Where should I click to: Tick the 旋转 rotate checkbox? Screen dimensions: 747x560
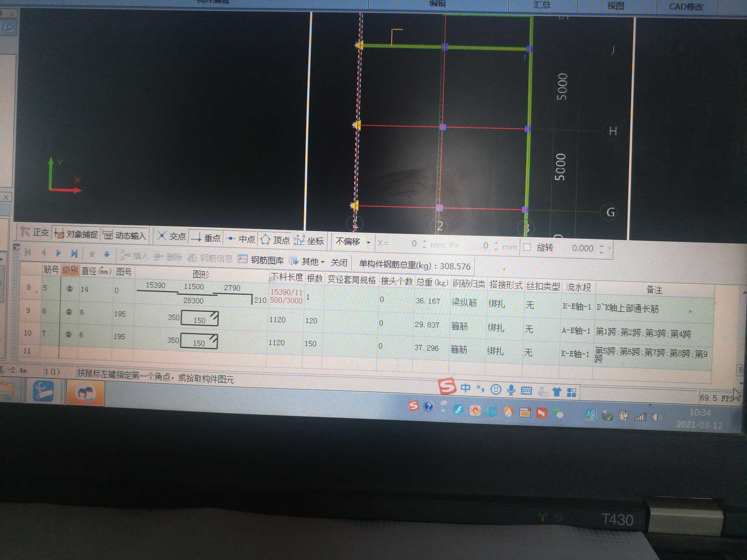[x=527, y=247]
